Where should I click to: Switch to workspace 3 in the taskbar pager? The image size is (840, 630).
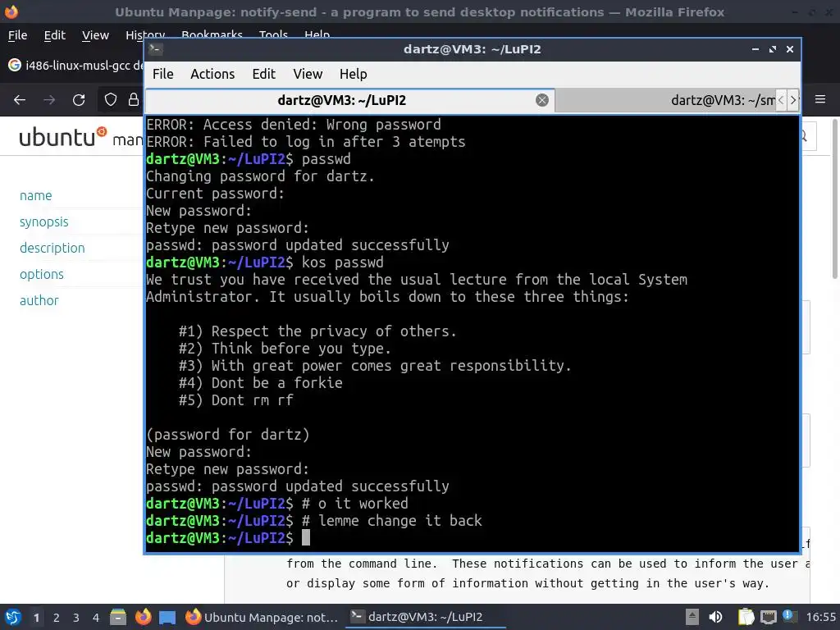pos(76,618)
